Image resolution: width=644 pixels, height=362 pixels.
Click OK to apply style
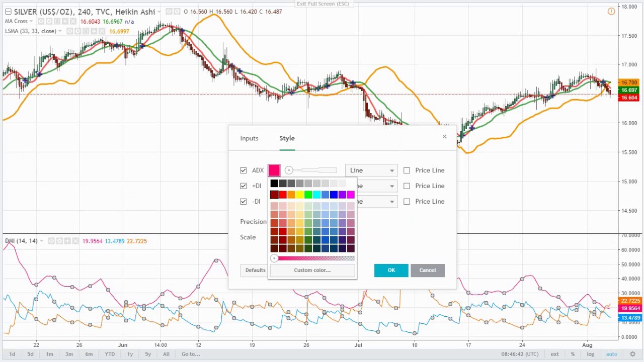[x=391, y=270]
